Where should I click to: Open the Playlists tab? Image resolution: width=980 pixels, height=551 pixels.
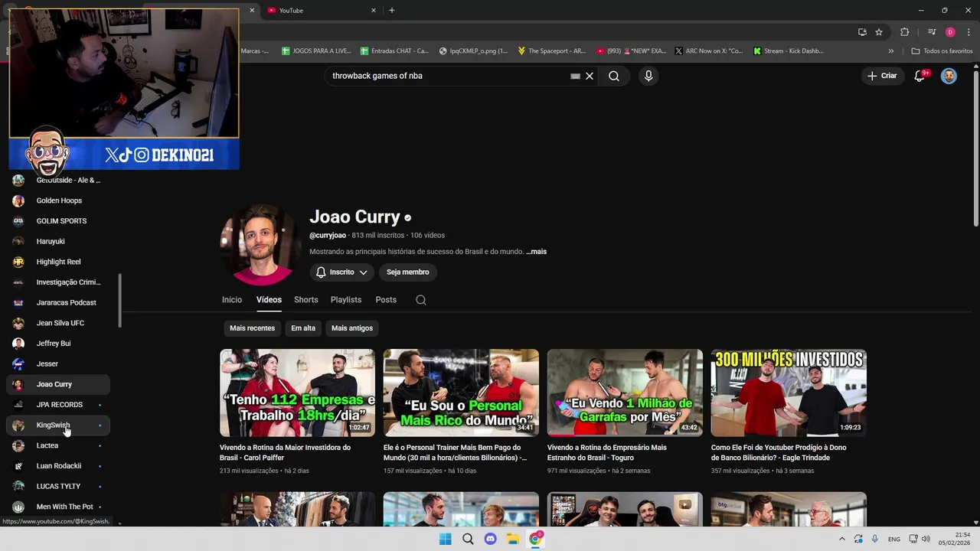coord(346,300)
